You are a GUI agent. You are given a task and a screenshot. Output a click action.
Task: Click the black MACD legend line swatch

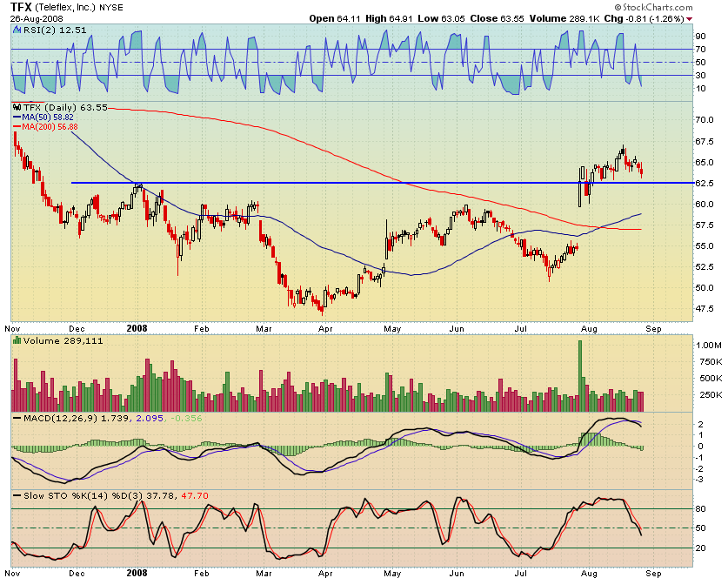point(17,418)
